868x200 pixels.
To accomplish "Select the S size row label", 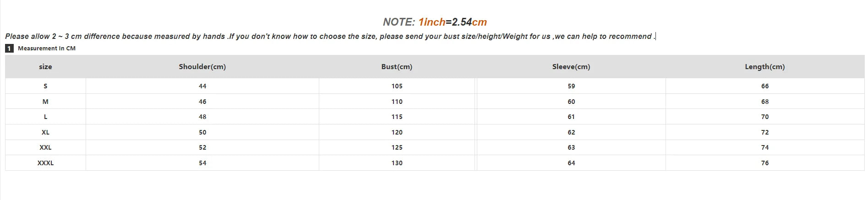I will 45,86.
